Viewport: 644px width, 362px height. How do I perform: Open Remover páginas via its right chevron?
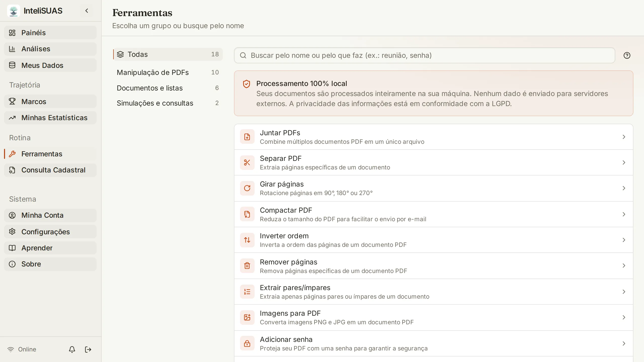pyautogui.click(x=624, y=265)
